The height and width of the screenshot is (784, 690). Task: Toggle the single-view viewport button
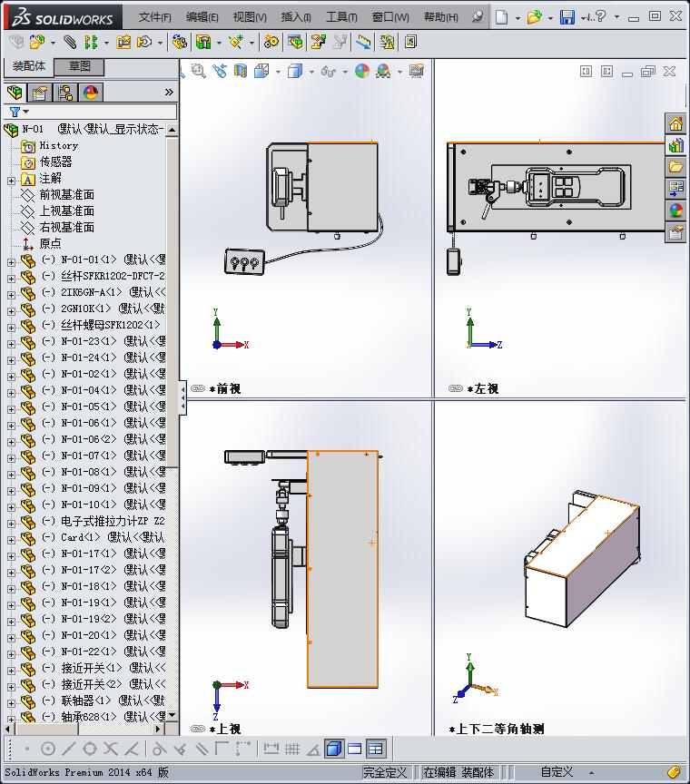click(x=355, y=749)
